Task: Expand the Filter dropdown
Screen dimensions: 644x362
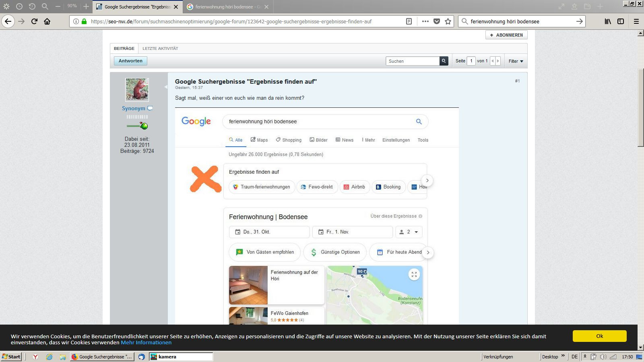Action: (516, 61)
